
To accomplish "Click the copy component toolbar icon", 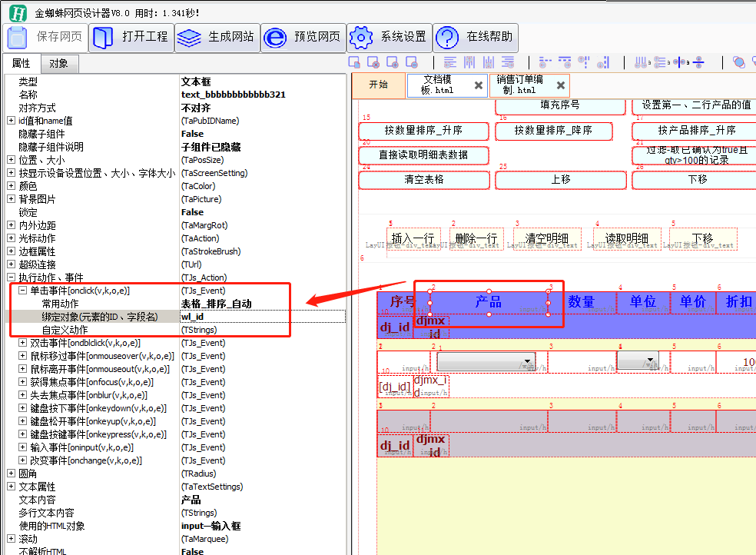I will click(x=354, y=61).
